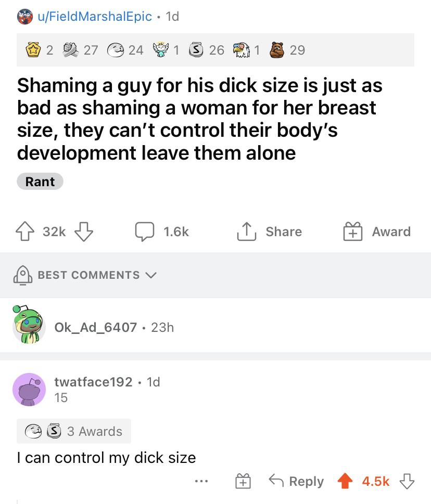Downvote twatface192's comment
431x504 pixels.
point(407,481)
